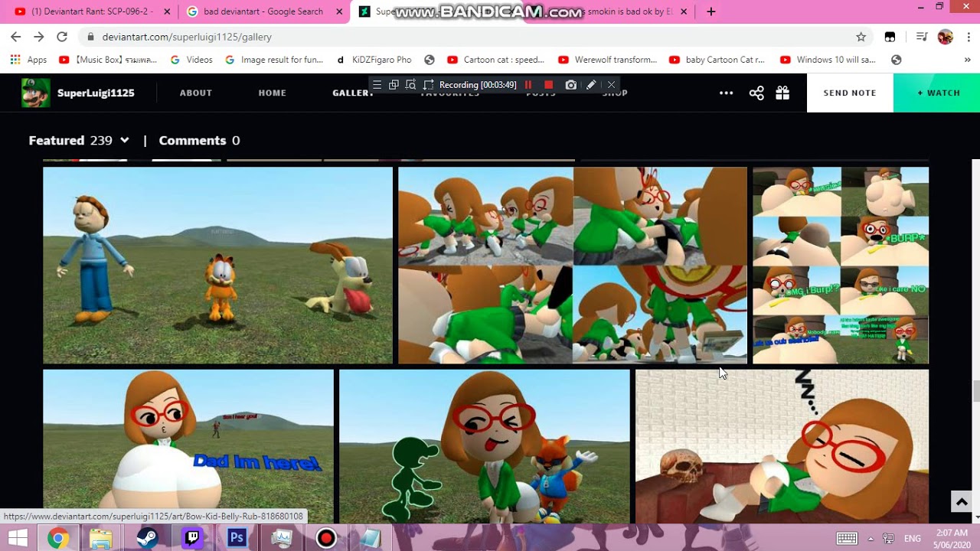Activate the Bandicam pencil drawing tool
980x551 pixels.
click(591, 85)
